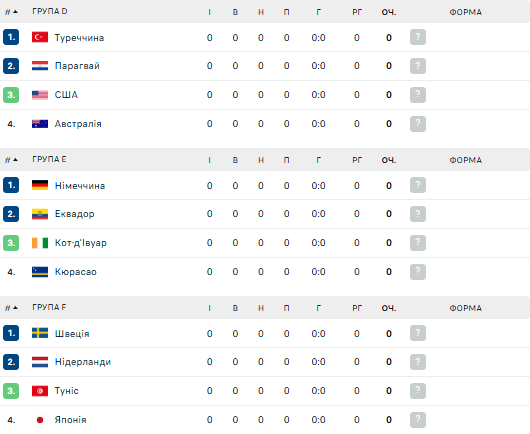Click the rank 3 green badge for Туніс

[11, 391]
